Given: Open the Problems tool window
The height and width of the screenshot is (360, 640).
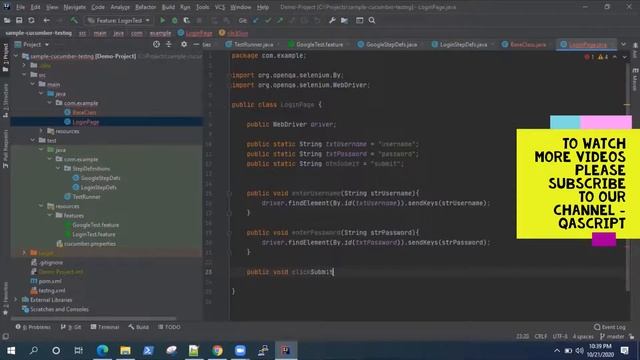Looking at the screenshot, I should (x=33, y=327).
